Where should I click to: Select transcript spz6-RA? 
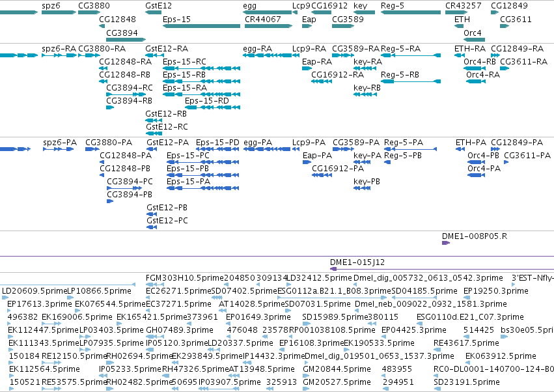coord(59,49)
